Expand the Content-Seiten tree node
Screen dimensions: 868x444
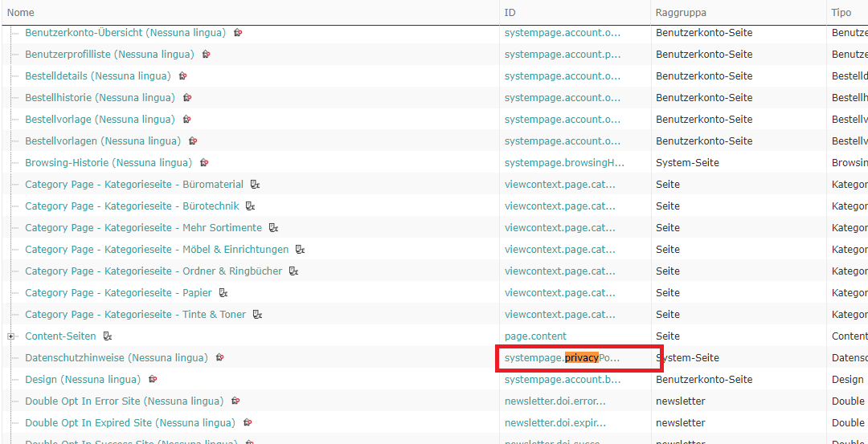[10, 336]
